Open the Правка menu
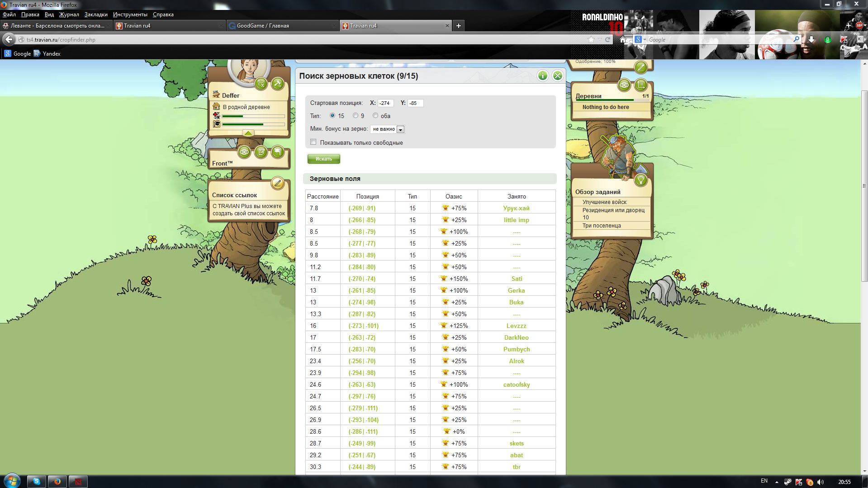The image size is (868, 488). click(x=30, y=14)
